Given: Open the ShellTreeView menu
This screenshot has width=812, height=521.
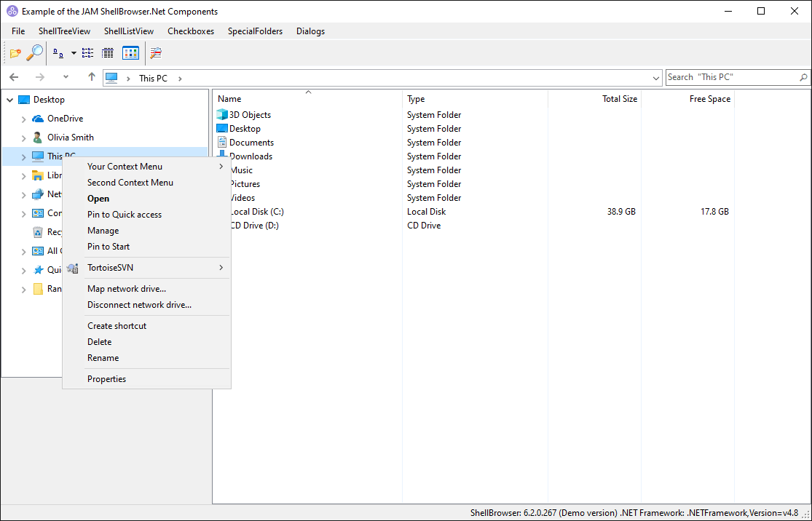Looking at the screenshot, I should (63, 31).
